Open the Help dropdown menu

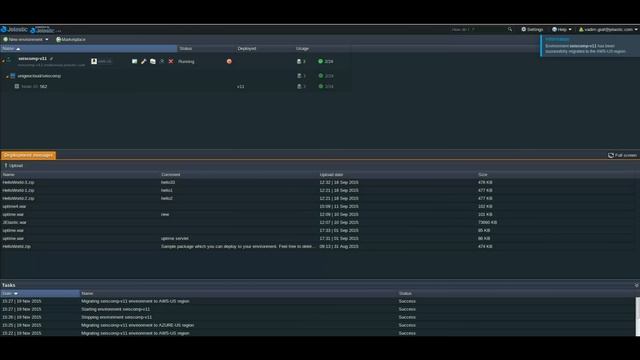tap(562, 29)
